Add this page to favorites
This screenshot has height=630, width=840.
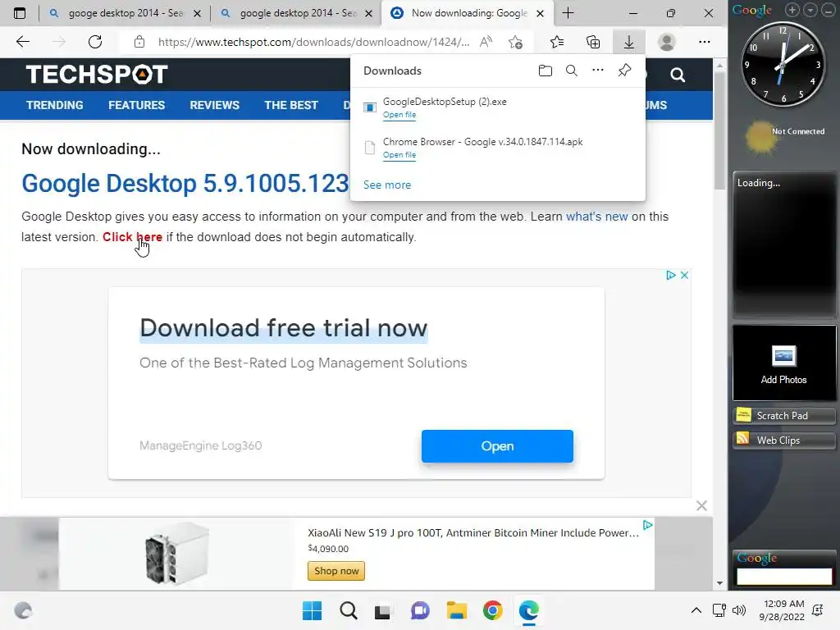coord(515,42)
